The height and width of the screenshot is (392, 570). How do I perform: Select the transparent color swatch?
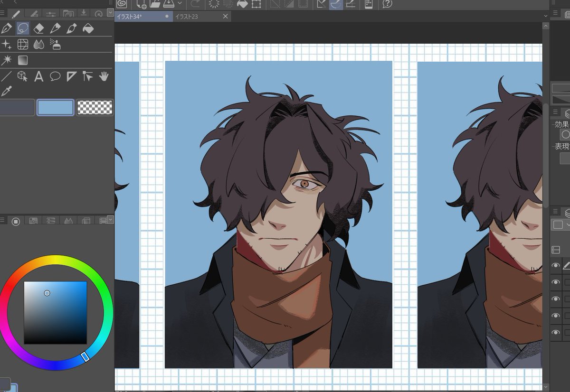click(x=95, y=107)
